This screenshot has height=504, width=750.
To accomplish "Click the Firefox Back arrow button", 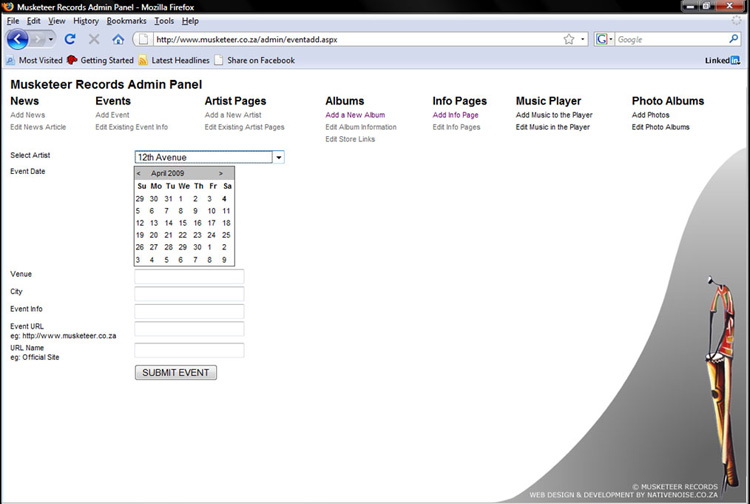I will coord(17,39).
